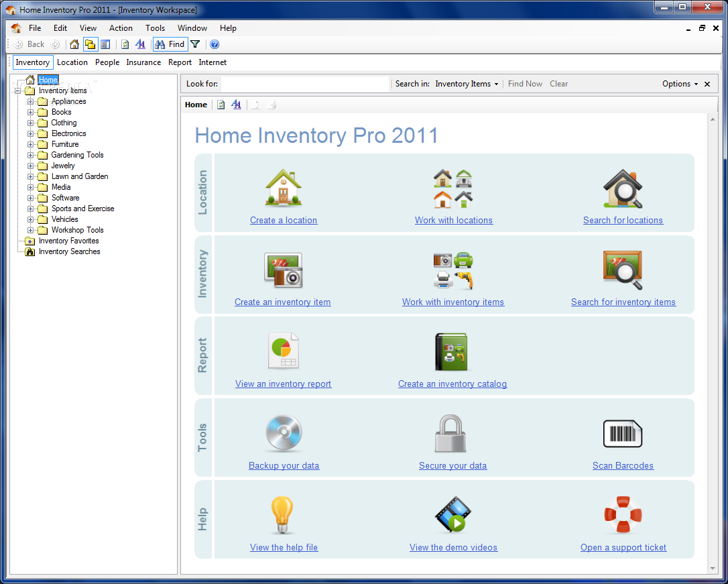Switch to the People tab
Screen dimensions: 728x584
(107, 62)
